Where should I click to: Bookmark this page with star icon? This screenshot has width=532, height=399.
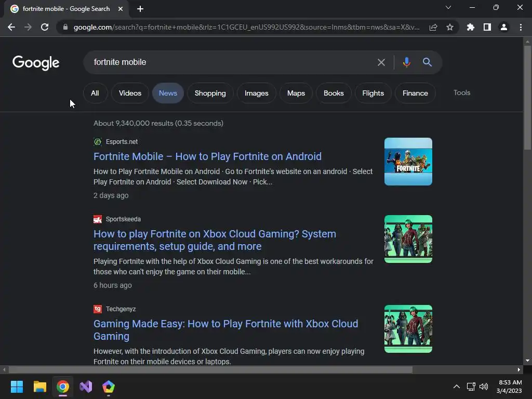(x=450, y=27)
